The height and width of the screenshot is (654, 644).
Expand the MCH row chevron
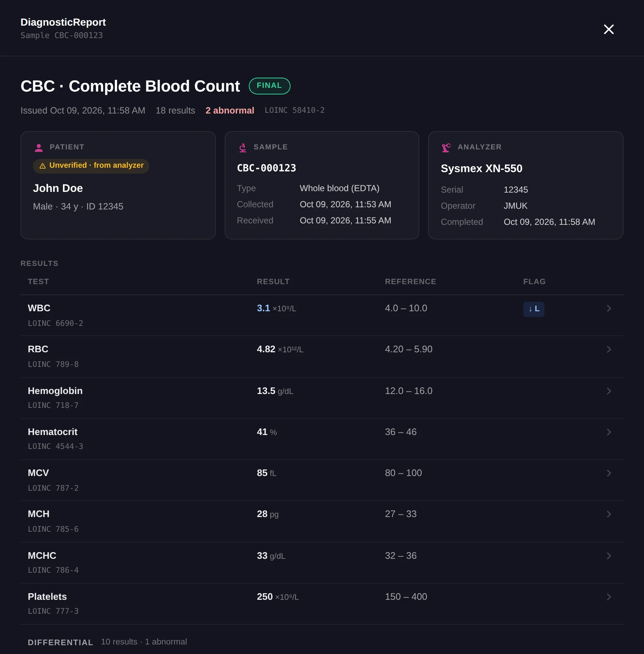(609, 514)
